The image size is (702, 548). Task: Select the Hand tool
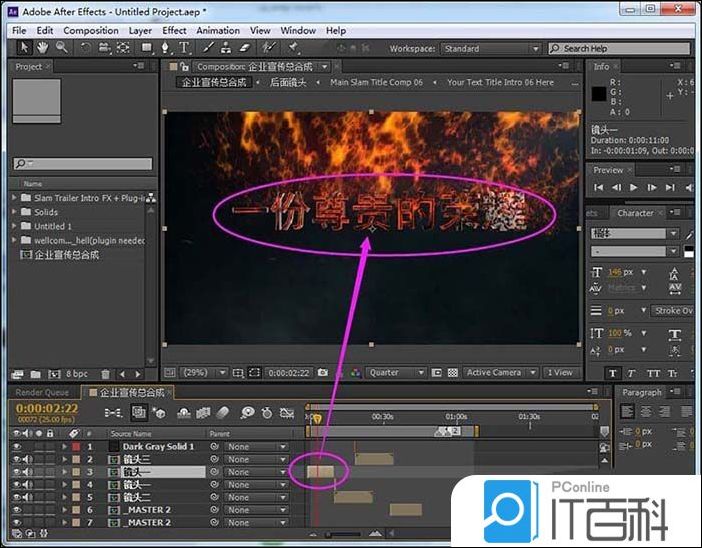(42, 48)
